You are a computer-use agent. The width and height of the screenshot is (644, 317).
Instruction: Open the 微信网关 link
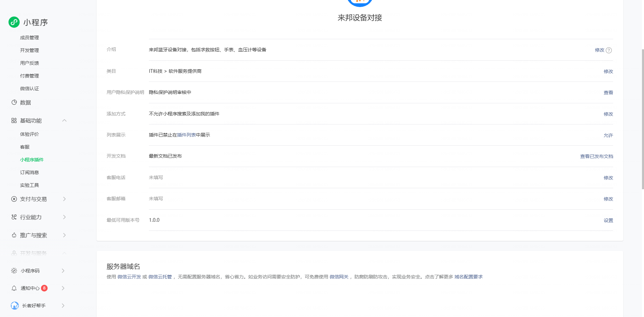[x=339, y=277]
